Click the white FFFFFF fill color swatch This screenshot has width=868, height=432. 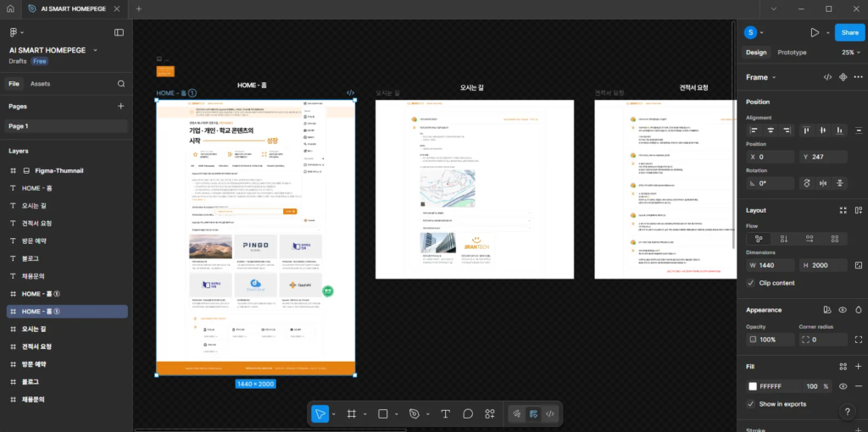752,386
